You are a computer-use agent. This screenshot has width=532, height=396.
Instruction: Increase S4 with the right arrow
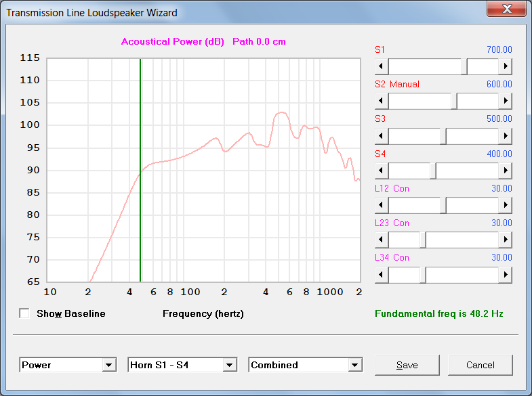[505, 171]
